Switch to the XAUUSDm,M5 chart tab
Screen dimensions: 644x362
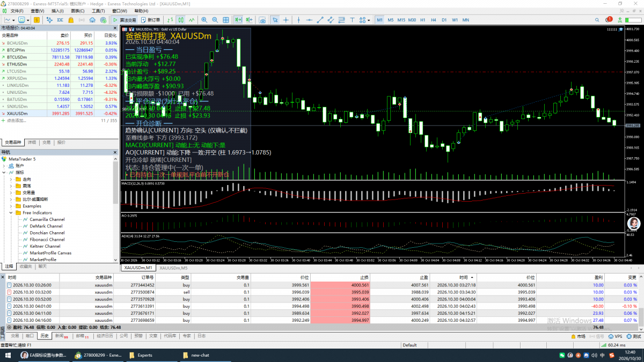click(x=173, y=268)
